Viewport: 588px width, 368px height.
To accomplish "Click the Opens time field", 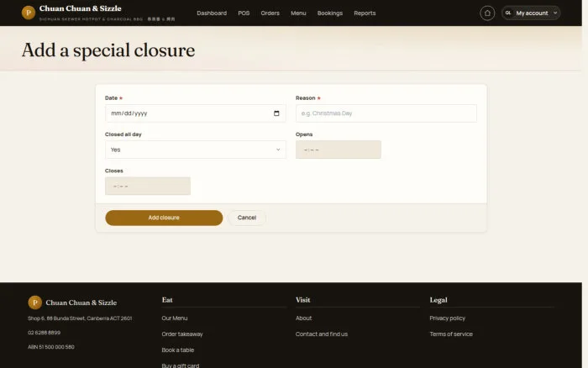I will pos(339,150).
